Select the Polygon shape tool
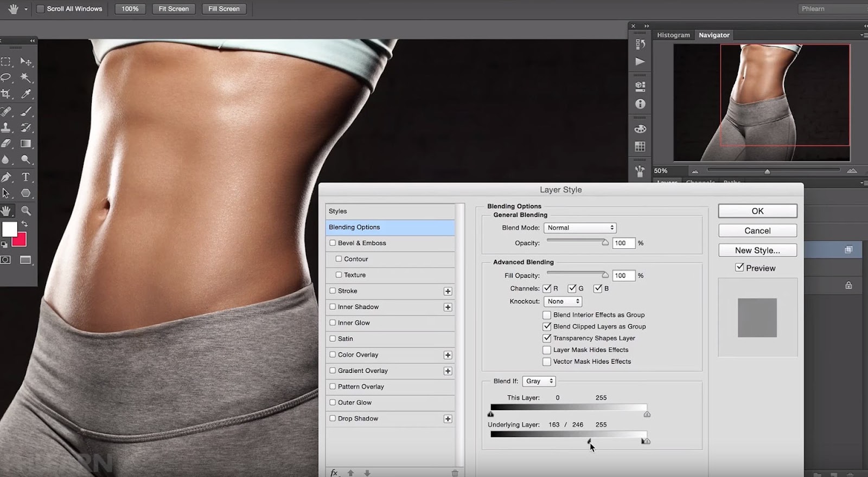 click(25, 193)
